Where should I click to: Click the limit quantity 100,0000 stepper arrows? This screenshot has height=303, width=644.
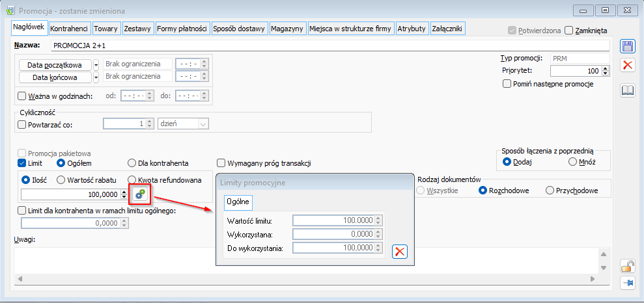click(x=124, y=194)
